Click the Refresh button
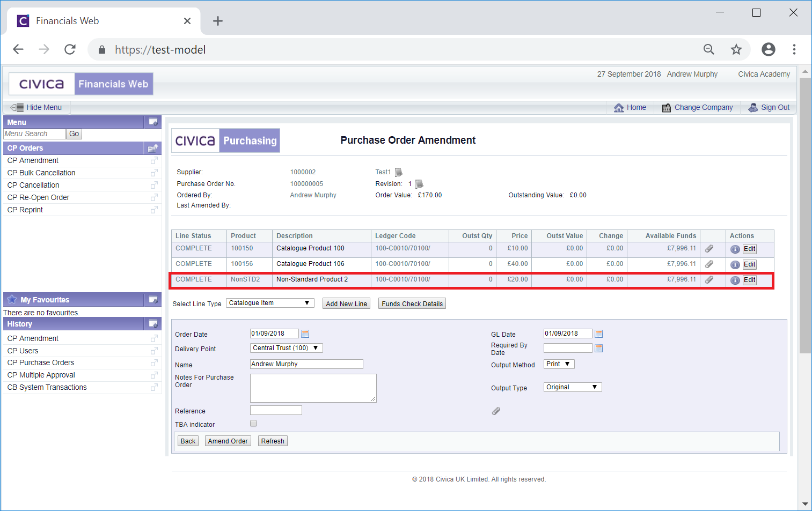Viewport: 812px width, 511px height. click(x=273, y=441)
